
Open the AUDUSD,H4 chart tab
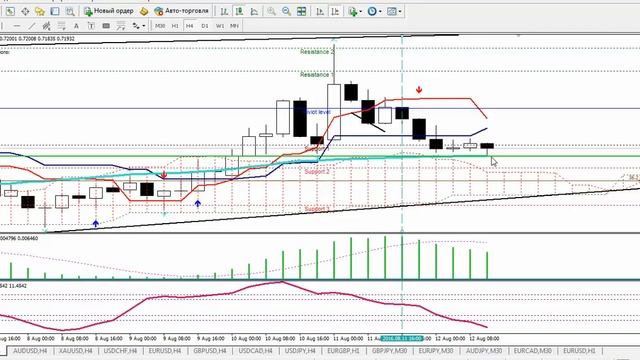(x=30, y=351)
